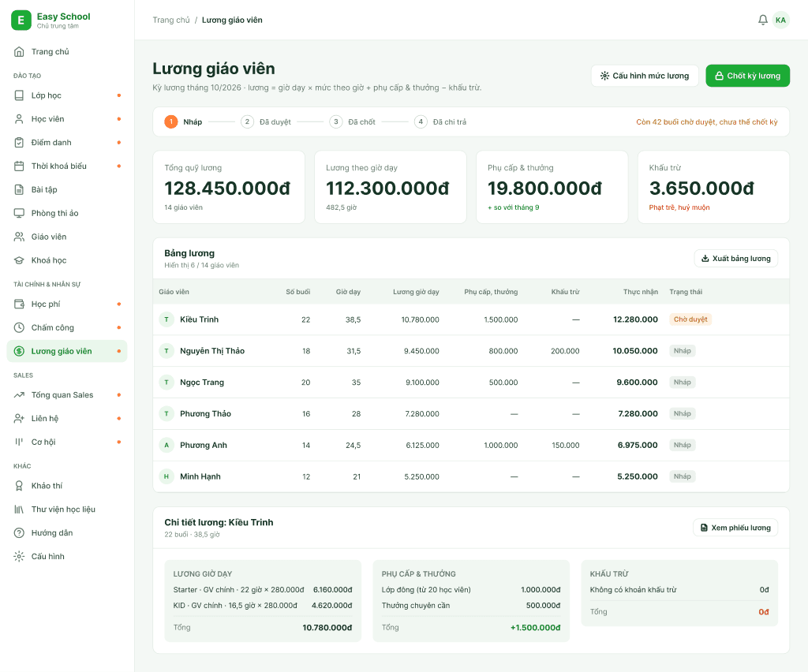Click the Tổng quỹ lương 128.450.000đ value
Screen dimensions: 808x672
tap(227, 189)
